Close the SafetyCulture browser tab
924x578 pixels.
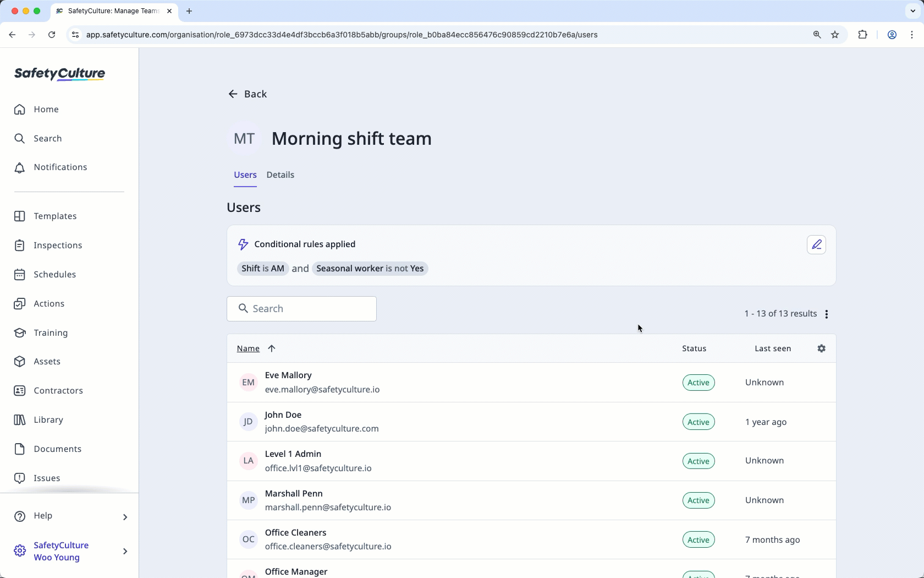(169, 11)
